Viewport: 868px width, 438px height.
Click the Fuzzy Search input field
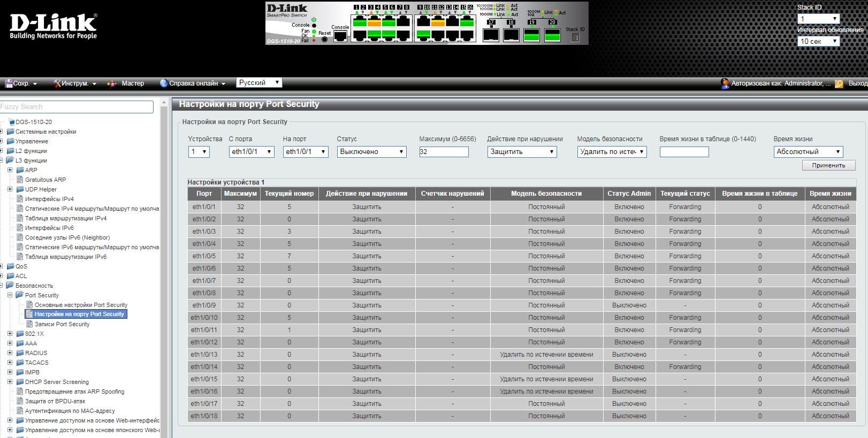pos(77,107)
